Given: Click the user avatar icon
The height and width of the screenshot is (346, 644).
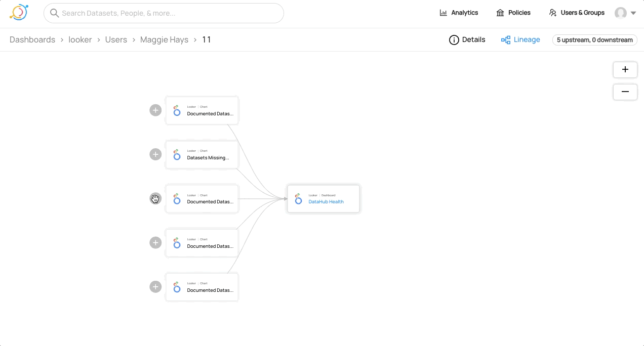Looking at the screenshot, I should point(620,13).
